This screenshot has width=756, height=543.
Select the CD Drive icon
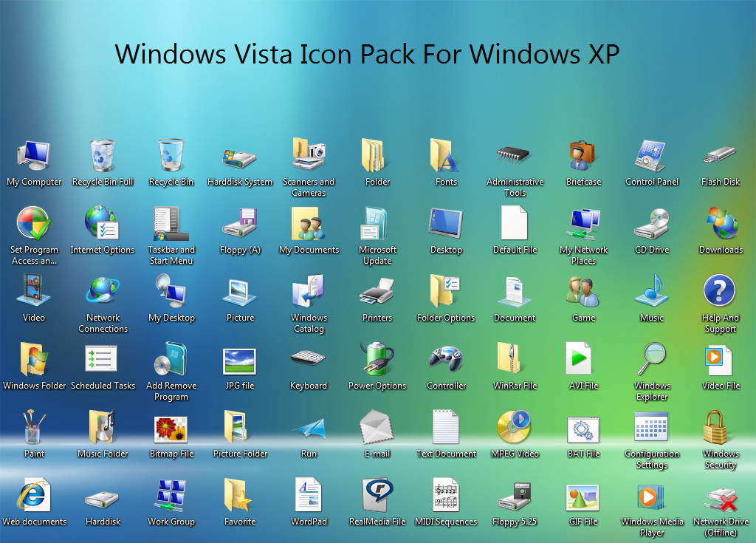(651, 223)
